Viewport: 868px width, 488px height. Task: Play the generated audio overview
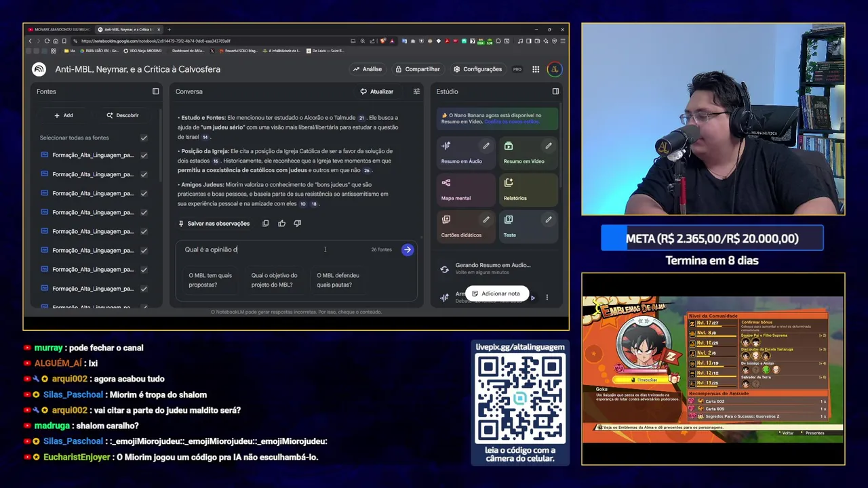pyautogui.click(x=533, y=298)
